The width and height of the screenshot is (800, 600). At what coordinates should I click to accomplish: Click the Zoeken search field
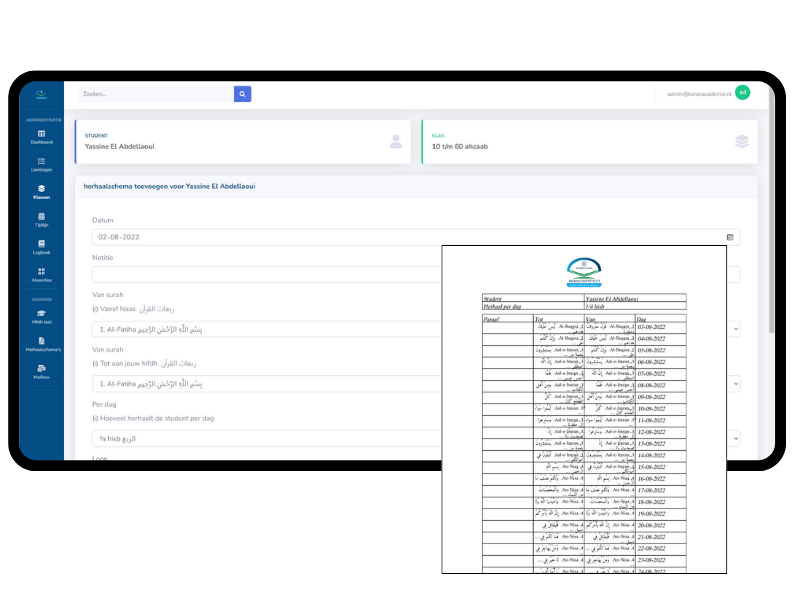tap(156, 94)
